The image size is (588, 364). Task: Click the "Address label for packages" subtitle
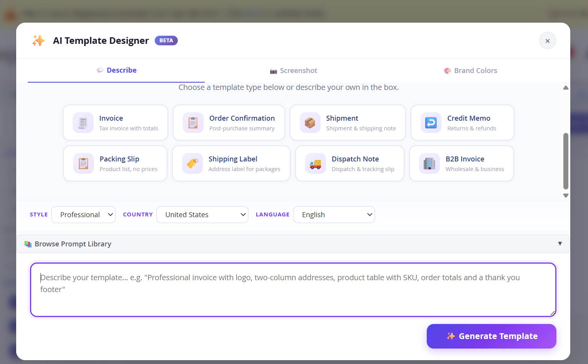[244, 169]
